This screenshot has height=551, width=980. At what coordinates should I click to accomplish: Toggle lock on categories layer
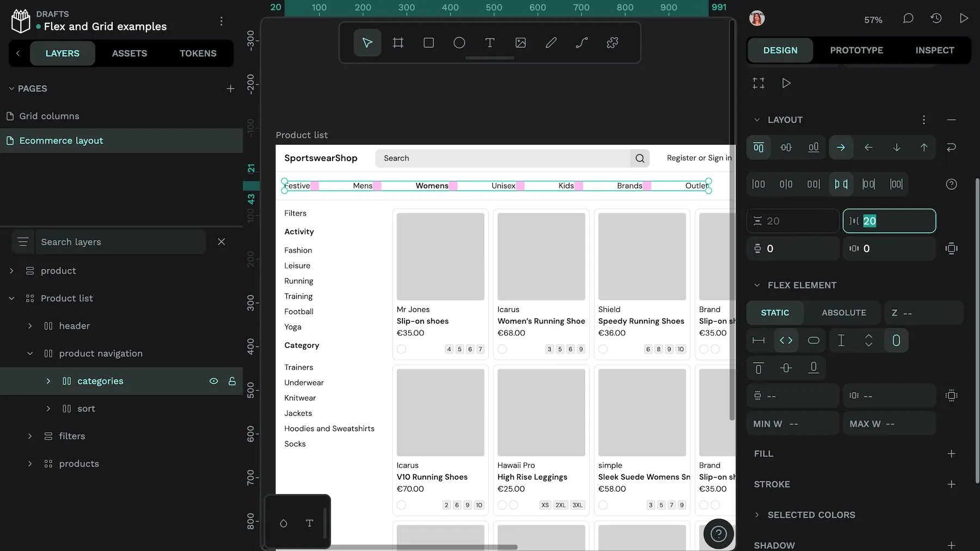(x=232, y=381)
